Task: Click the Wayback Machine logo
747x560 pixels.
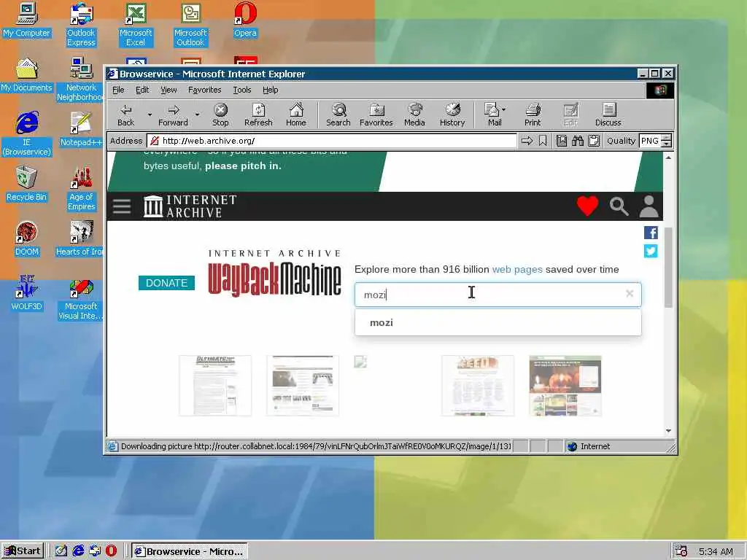Action: click(274, 274)
